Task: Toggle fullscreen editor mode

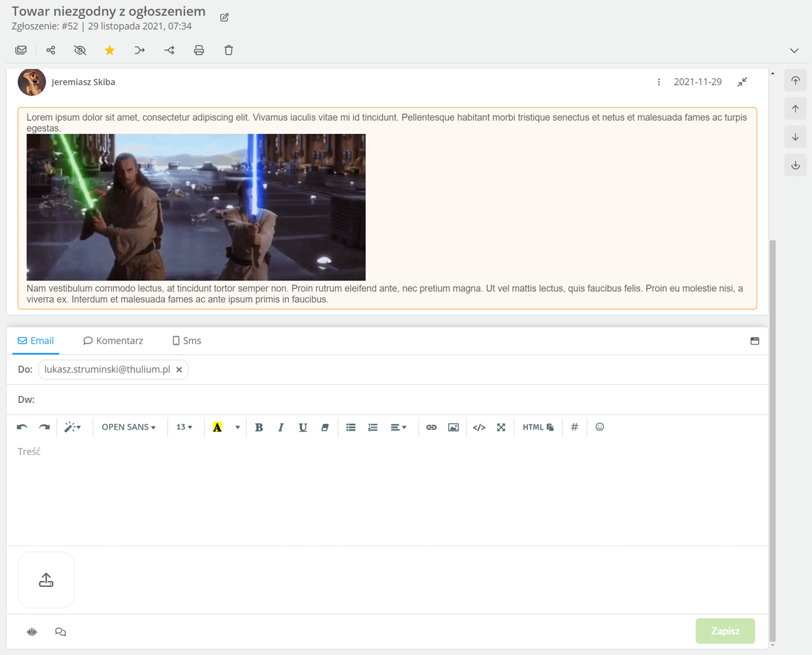Action: [x=501, y=427]
